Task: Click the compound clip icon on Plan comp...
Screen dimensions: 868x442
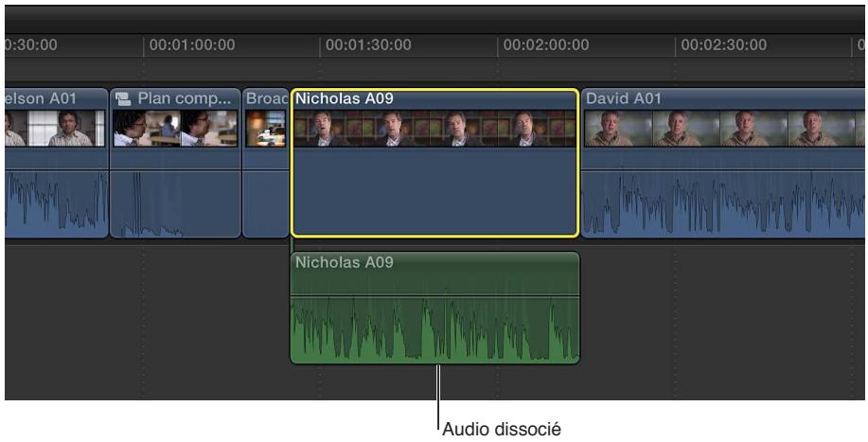Action: click(x=123, y=99)
